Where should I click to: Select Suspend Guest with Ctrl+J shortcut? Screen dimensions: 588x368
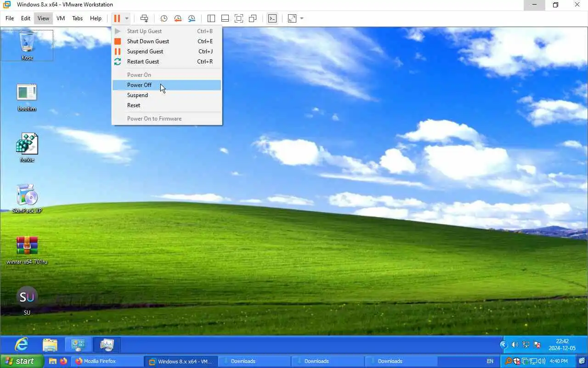point(167,52)
